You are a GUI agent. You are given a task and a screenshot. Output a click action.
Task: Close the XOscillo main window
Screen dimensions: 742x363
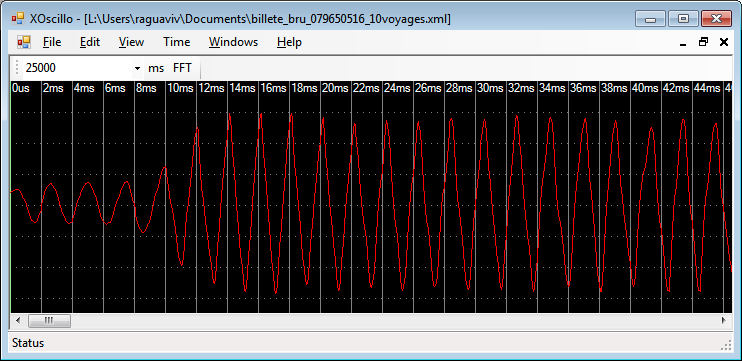[716, 19]
